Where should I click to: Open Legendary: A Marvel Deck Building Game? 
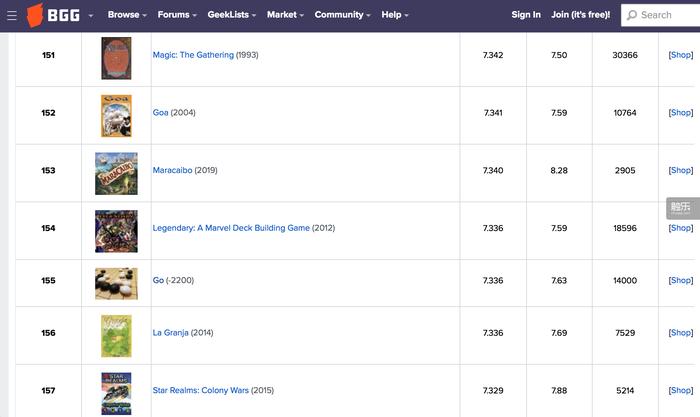coord(231,228)
